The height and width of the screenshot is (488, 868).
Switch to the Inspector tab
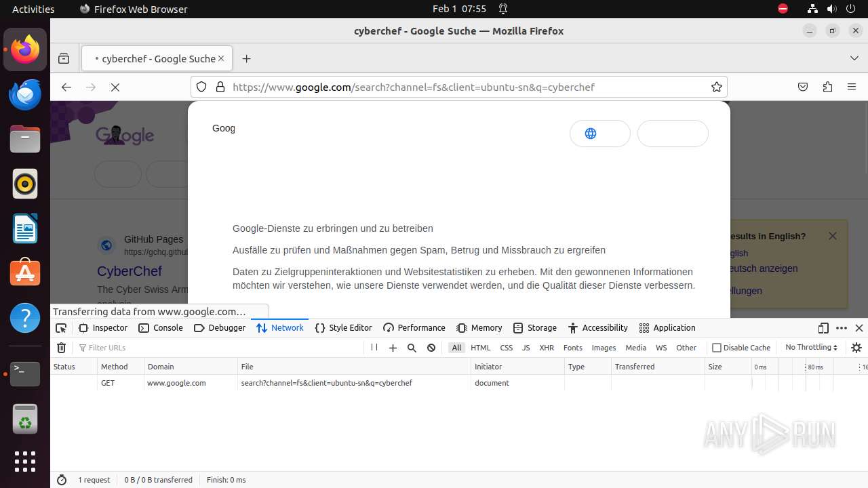pyautogui.click(x=103, y=328)
